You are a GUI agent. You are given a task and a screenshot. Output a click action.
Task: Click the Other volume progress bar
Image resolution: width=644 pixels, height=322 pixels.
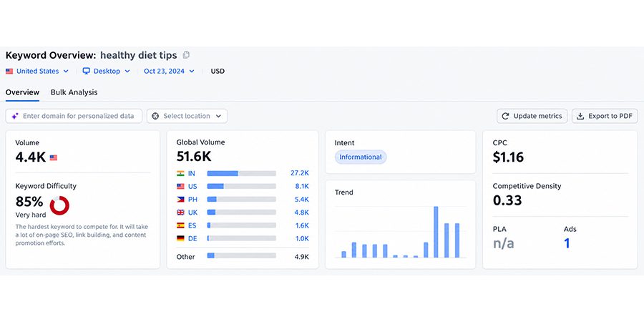point(242,256)
